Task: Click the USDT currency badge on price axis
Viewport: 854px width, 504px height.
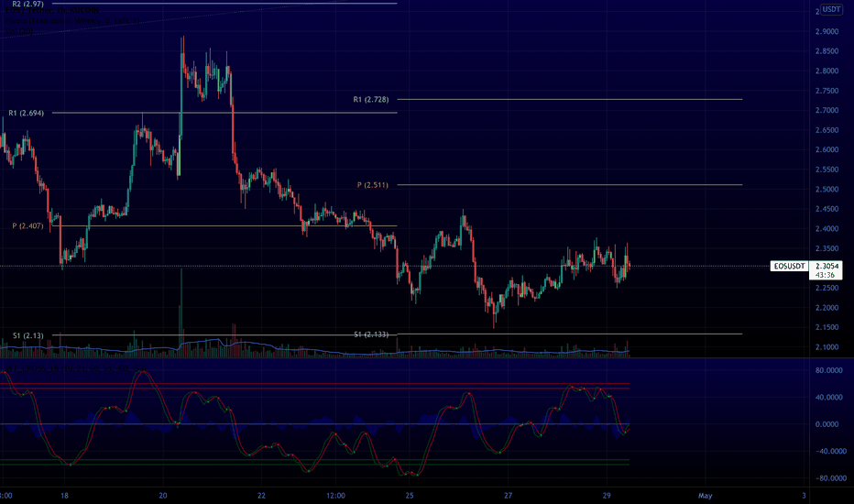Action: point(831,9)
